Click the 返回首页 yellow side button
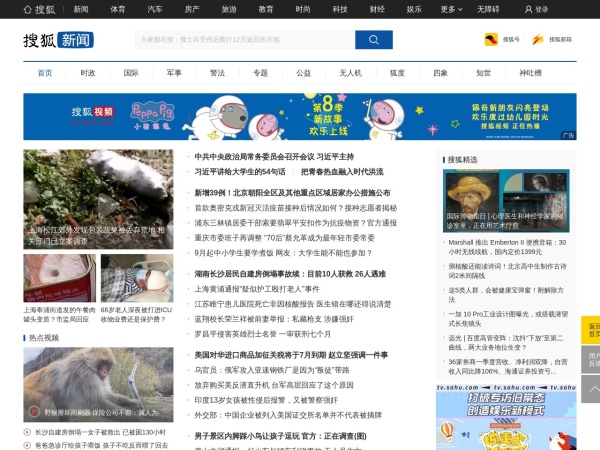The image size is (600, 450). pyautogui.click(x=593, y=331)
